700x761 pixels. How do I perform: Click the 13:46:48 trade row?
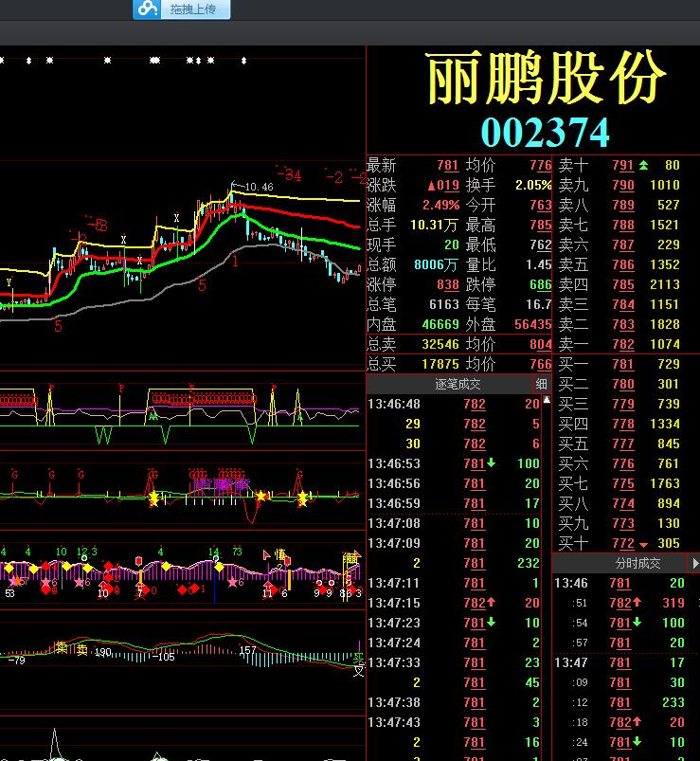click(454, 404)
